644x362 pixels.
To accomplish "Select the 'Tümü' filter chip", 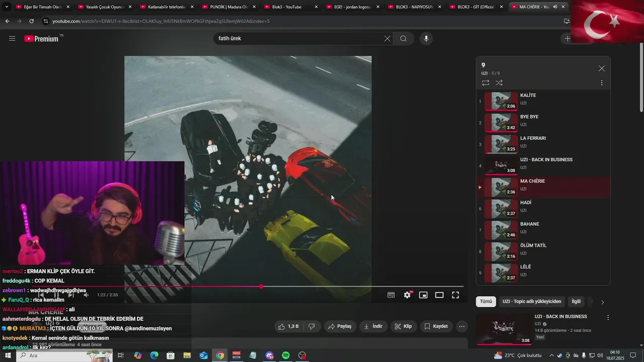I will [486, 302].
